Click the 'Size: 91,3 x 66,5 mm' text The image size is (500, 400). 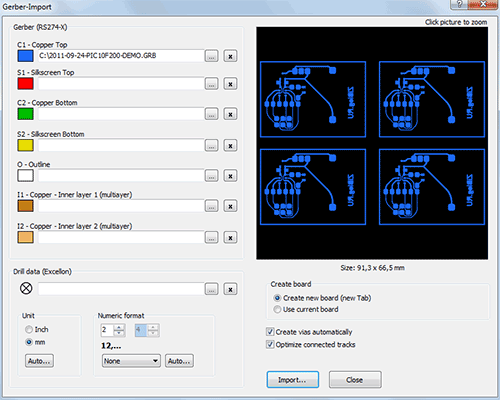[x=372, y=268]
